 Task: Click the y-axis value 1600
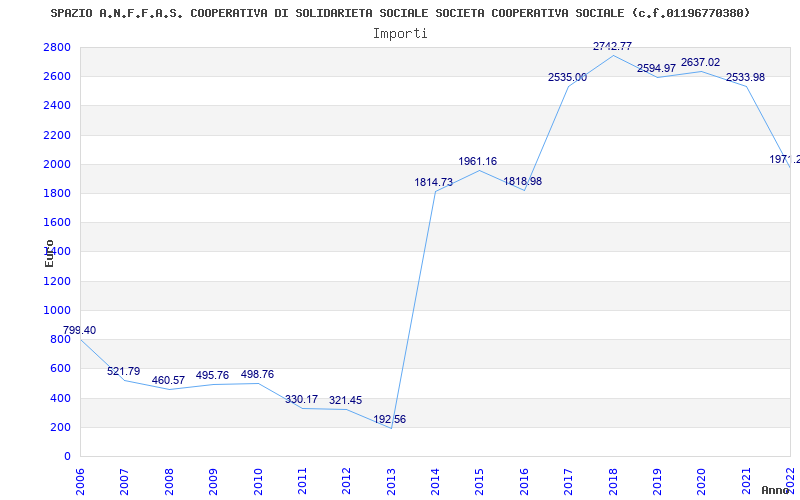pos(58,222)
